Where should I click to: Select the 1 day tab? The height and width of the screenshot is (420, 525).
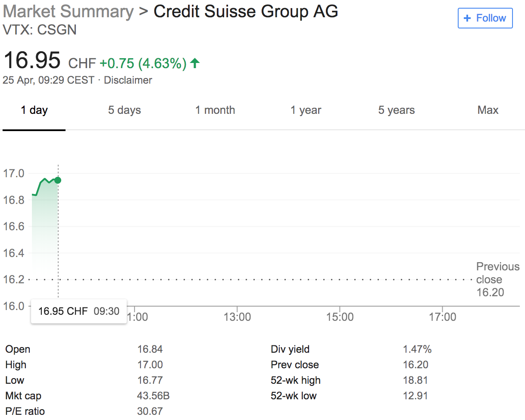pos(34,110)
